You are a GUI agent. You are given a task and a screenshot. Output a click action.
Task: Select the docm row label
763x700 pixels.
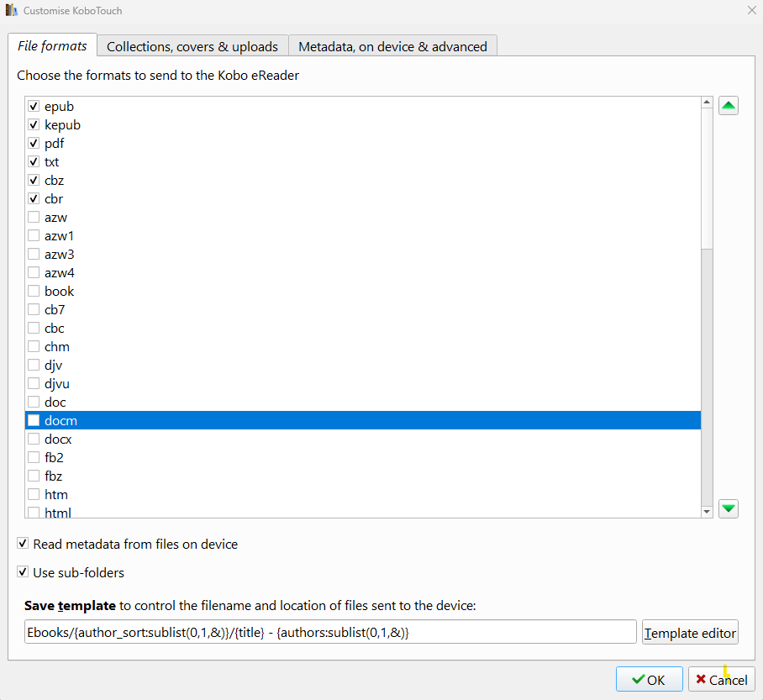[x=61, y=420]
